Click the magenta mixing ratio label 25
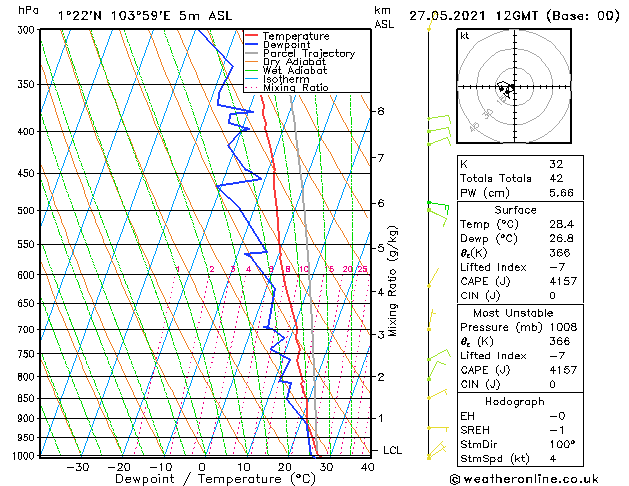 click(x=362, y=269)
